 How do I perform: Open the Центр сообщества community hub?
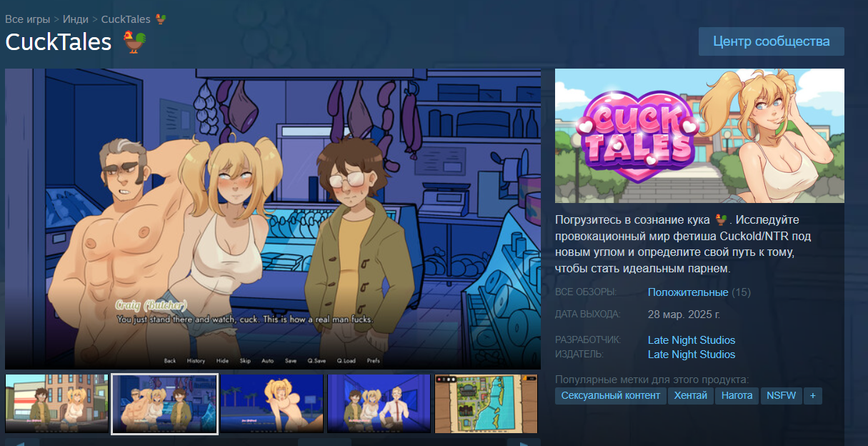click(x=771, y=41)
